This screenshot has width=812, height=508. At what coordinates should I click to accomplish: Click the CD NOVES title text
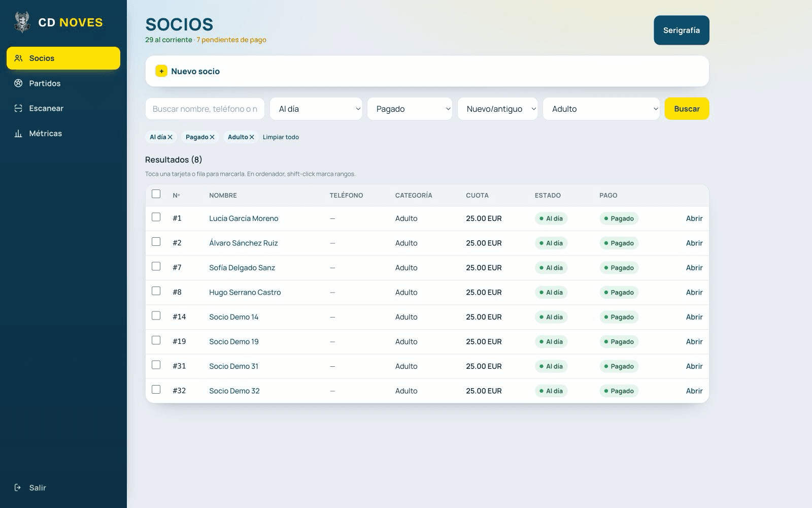(x=71, y=22)
